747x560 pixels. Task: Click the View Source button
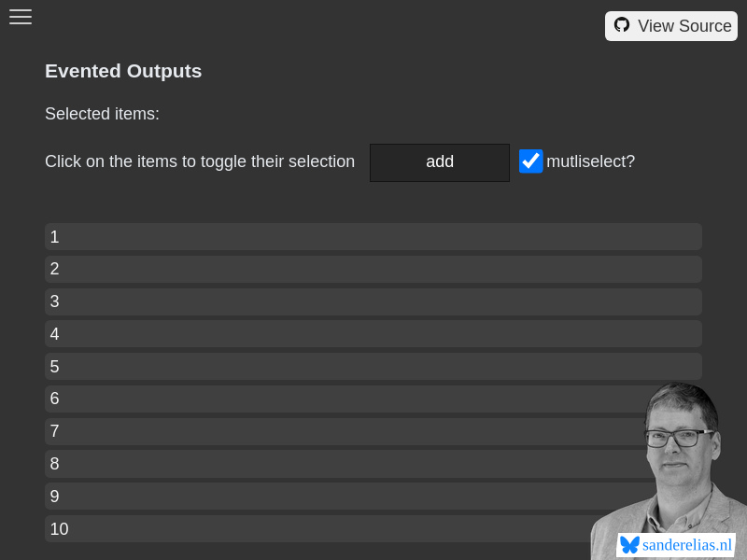tap(671, 25)
